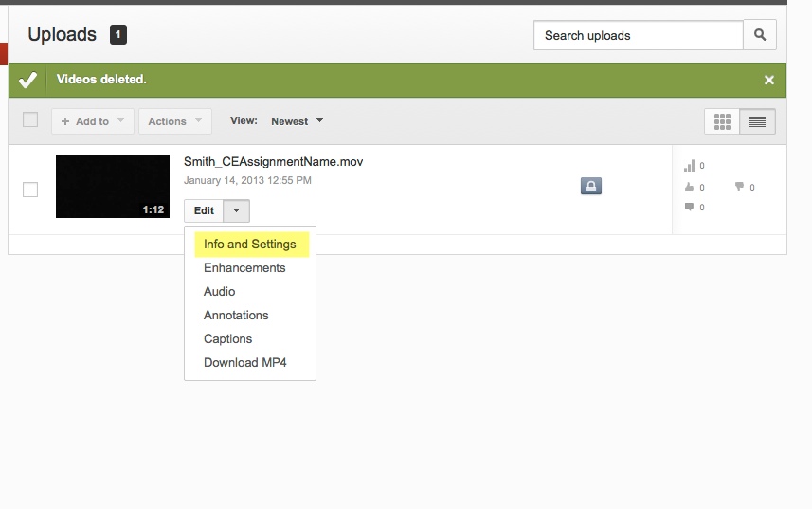Open the Actions dropdown menu
The width and height of the screenshot is (812, 509).
coord(174,121)
